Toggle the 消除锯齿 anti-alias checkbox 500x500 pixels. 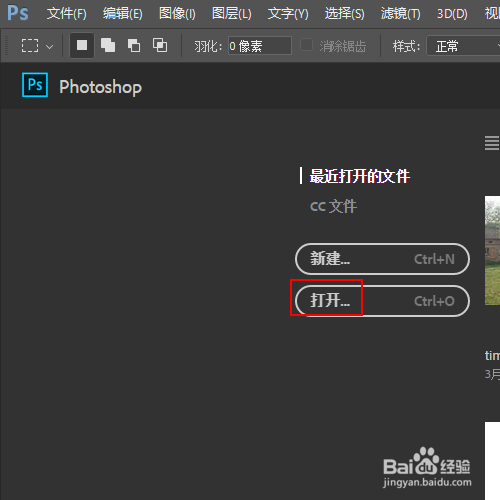click(x=306, y=45)
